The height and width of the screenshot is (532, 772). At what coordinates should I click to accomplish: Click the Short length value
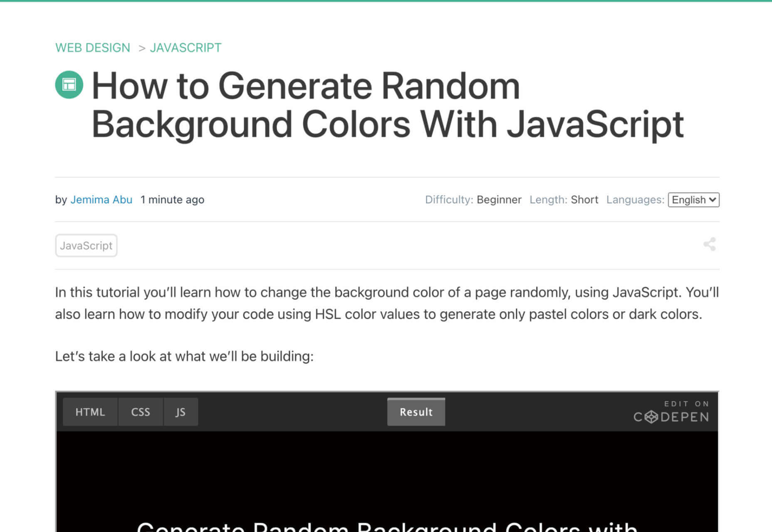(x=584, y=200)
